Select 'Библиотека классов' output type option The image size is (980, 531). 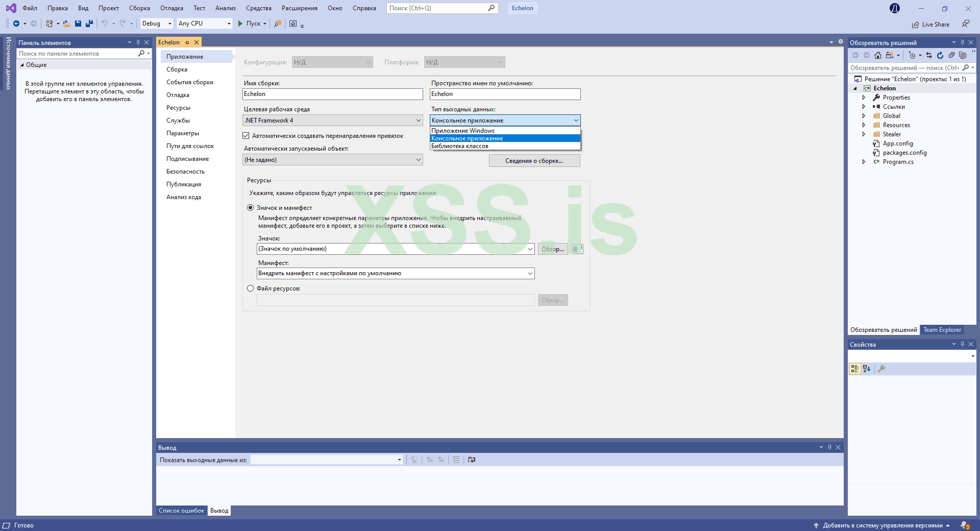pyautogui.click(x=505, y=146)
